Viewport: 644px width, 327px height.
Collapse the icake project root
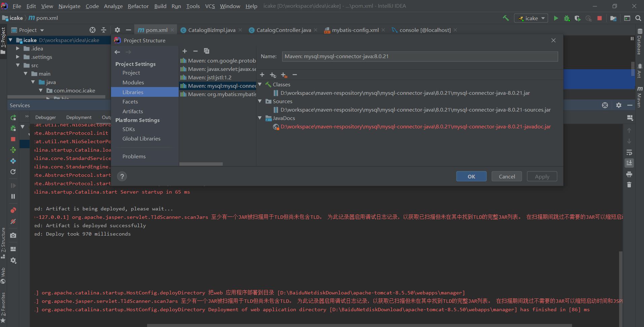(10, 40)
